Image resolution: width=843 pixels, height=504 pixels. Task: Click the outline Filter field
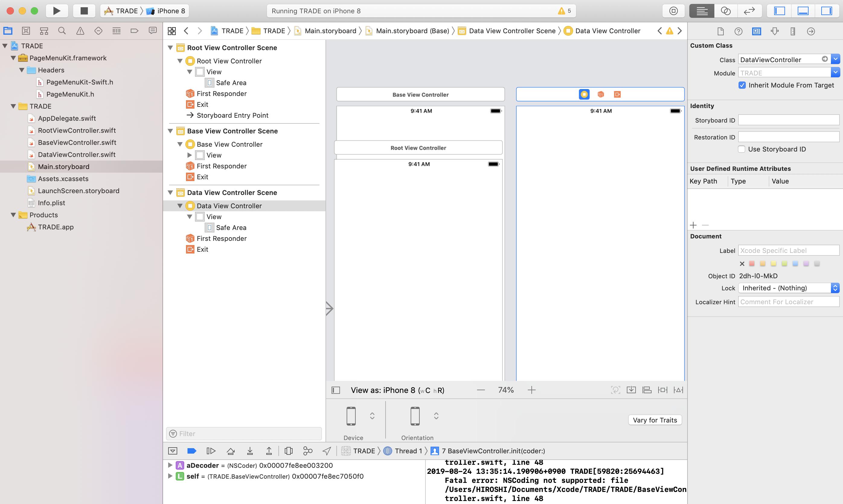click(244, 434)
